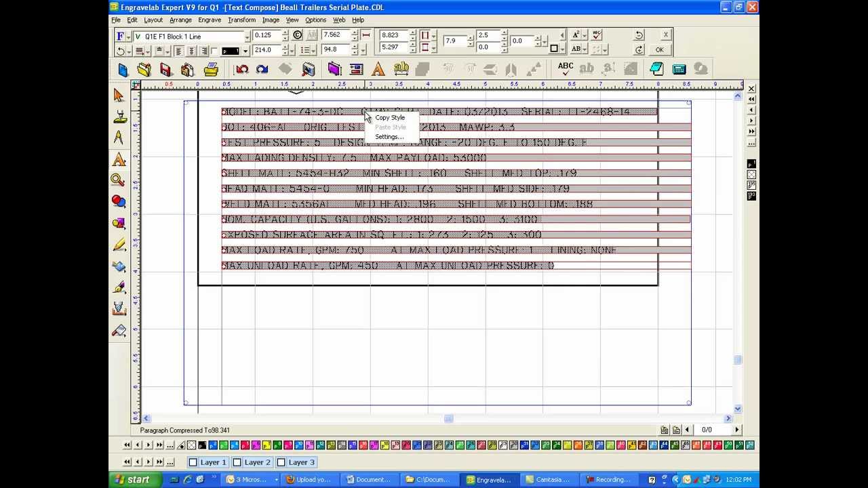Select the compass measure tool

[119, 138]
